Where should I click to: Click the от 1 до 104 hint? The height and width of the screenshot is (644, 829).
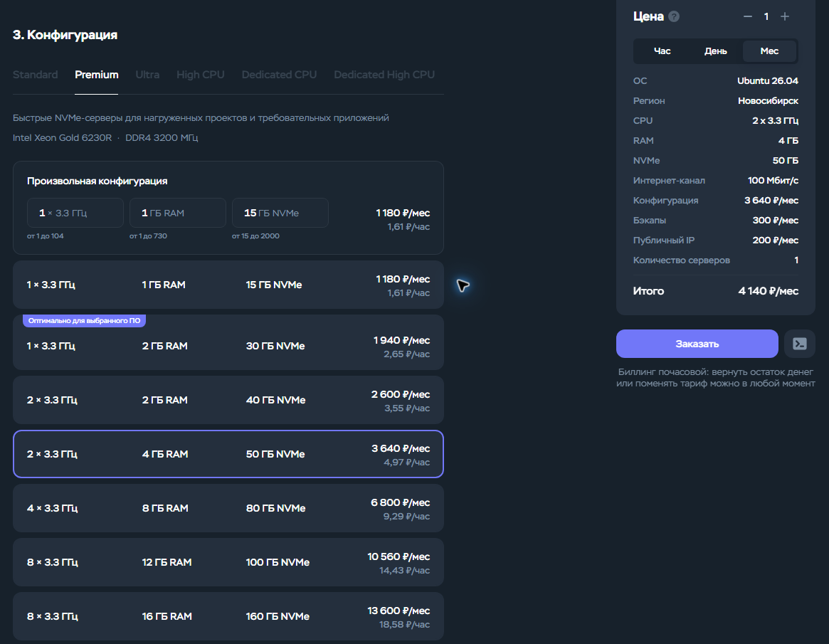click(46, 236)
